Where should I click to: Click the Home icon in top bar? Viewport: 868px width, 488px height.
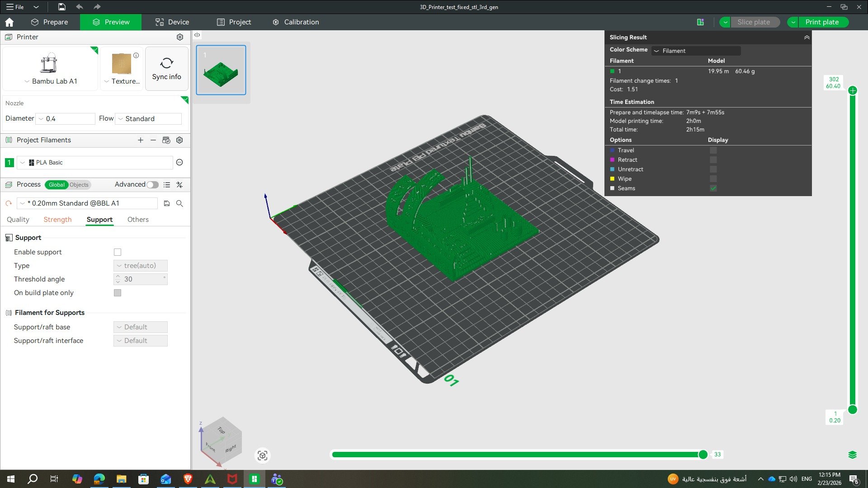pyautogui.click(x=9, y=22)
